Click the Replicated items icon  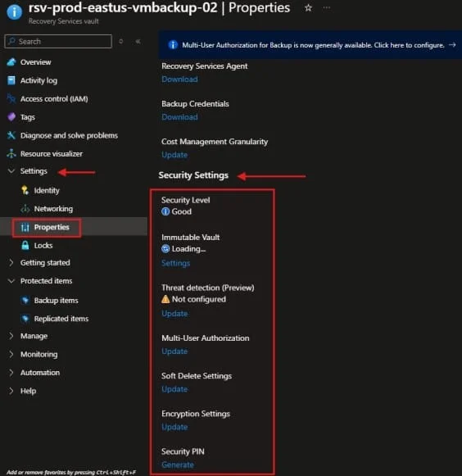25,319
